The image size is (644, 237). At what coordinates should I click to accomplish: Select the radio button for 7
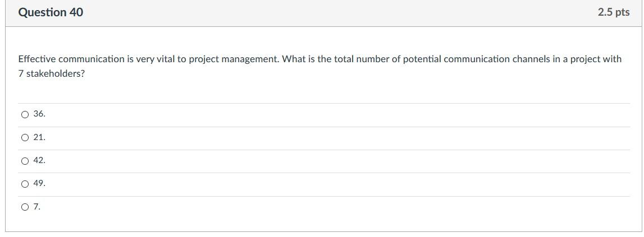[25, 207]
